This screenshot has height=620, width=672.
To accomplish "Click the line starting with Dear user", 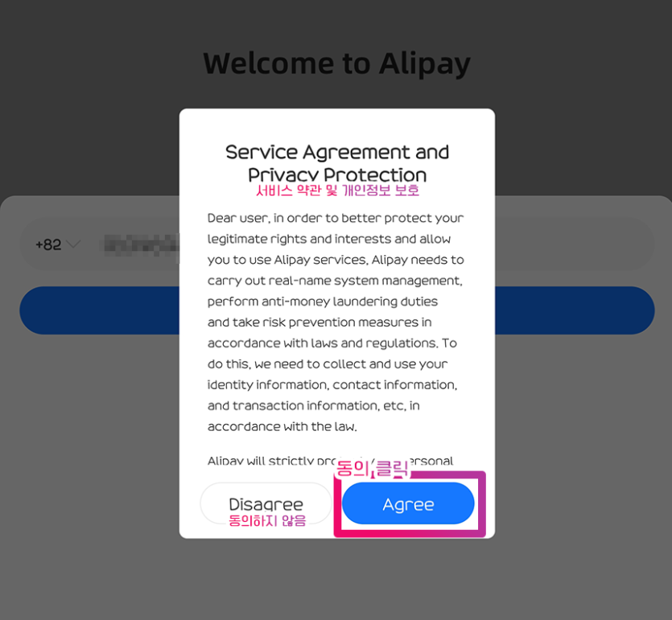I will [x=336, y=219].
